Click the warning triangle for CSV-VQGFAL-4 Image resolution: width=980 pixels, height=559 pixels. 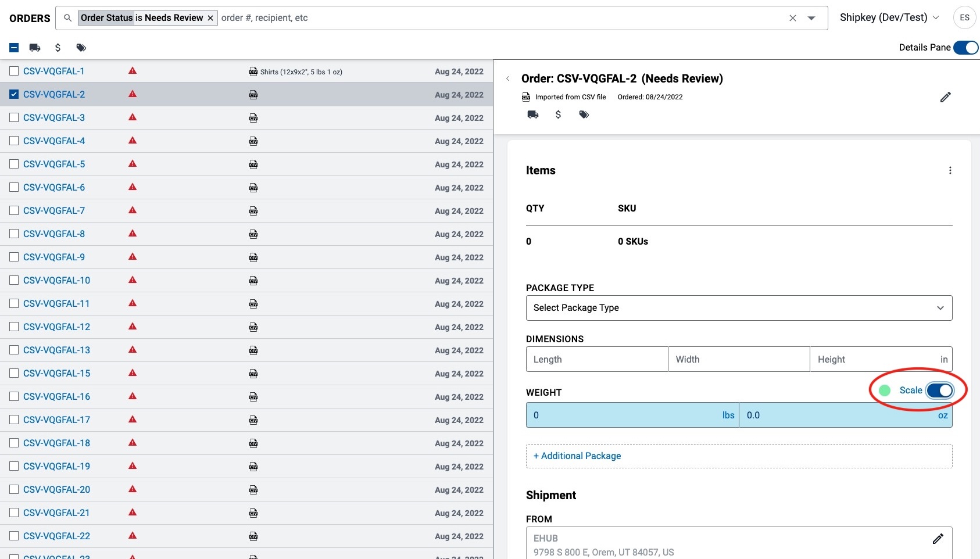[x=133, y=141]
